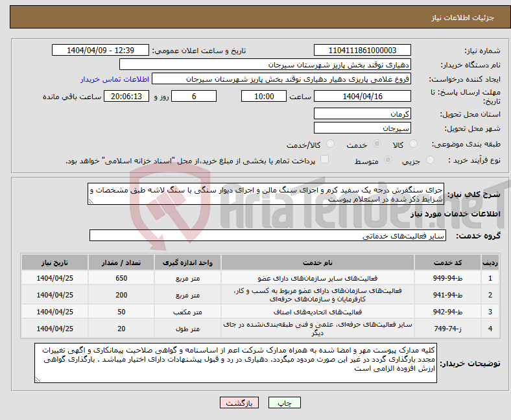Select the کالا radio button

point(413,144)
